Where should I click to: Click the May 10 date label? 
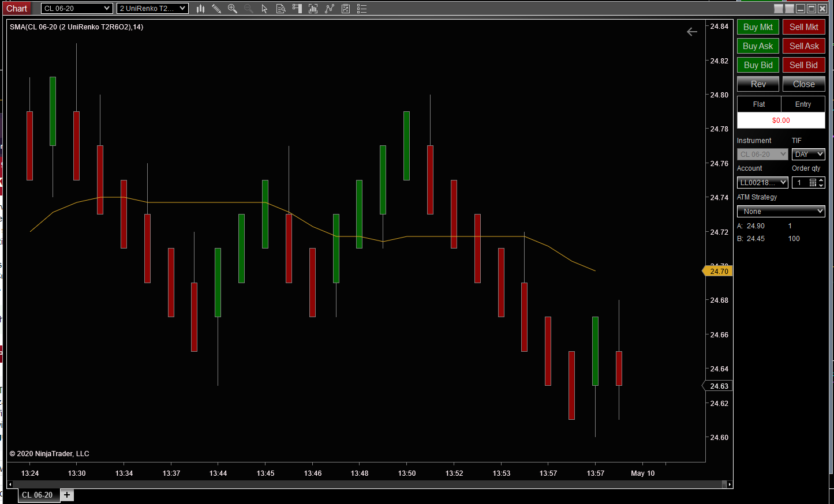pos(643,473)
